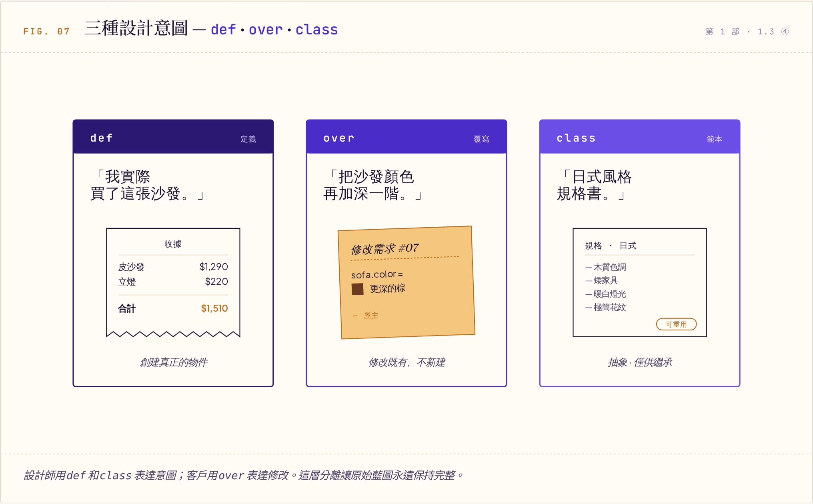Click the 'class' keyword in the title

[x=316, y=30]
